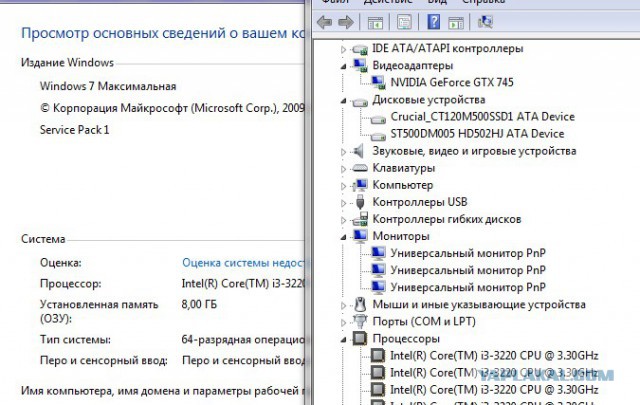
Task: Click the 'Установленная память (ОЗУ):' label
Action: [x=99, y=311]
